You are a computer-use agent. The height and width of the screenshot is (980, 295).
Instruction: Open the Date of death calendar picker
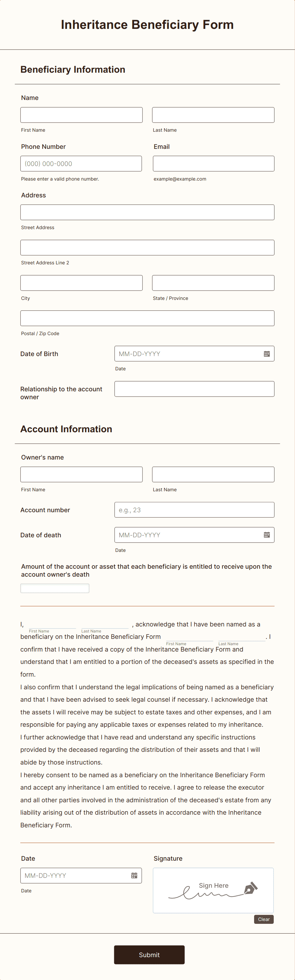click(x=266, y=534)
